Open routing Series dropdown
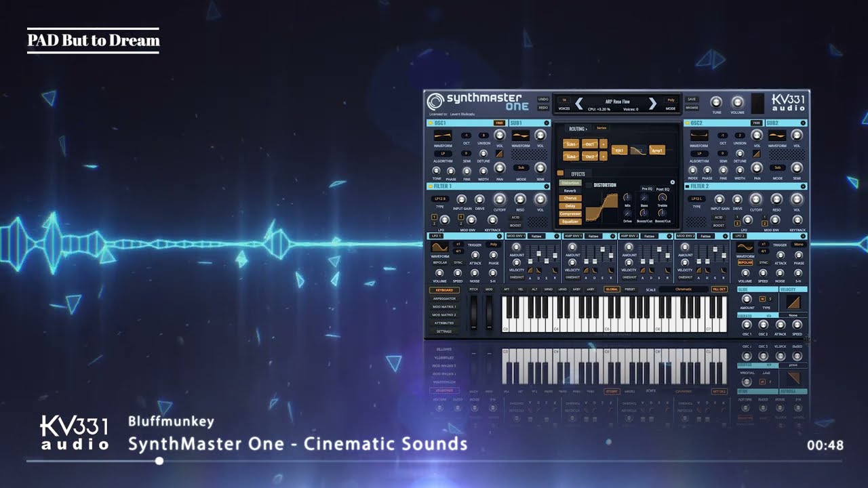 [601, 128]
